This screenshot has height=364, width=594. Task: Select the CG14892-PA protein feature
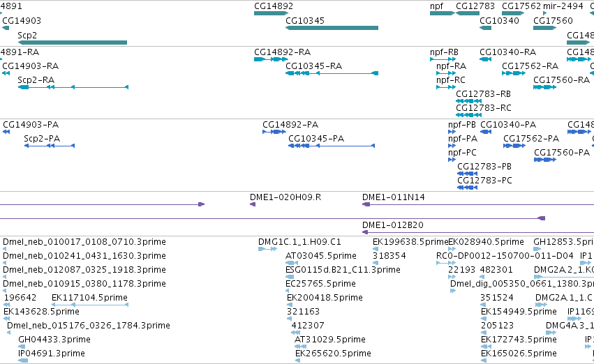click(x=274, y=132)
